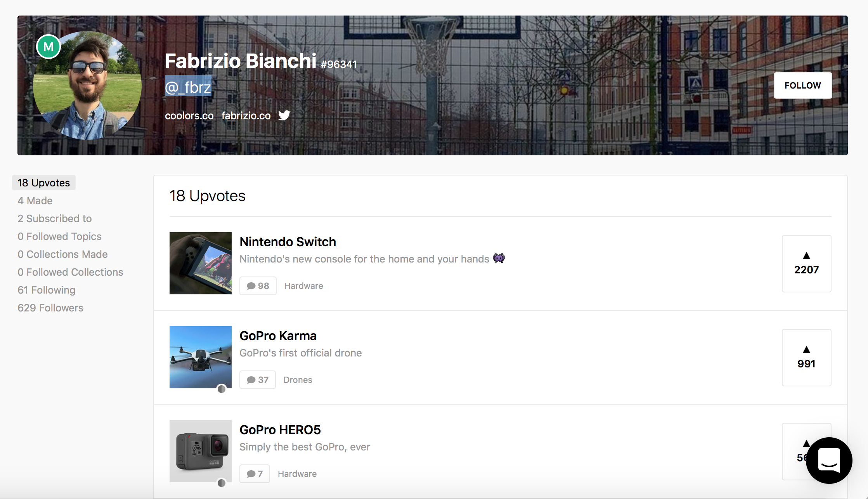
Task: Open the Intercom chat bubble widget
Action: pos(829,461)
